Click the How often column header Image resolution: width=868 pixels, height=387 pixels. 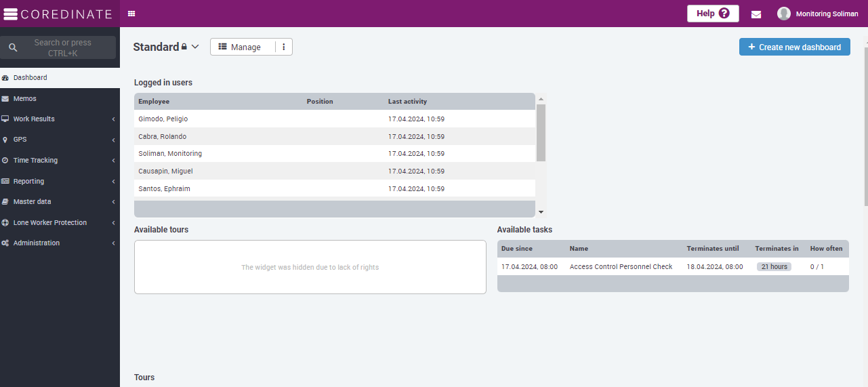click(x=827, y=249)
